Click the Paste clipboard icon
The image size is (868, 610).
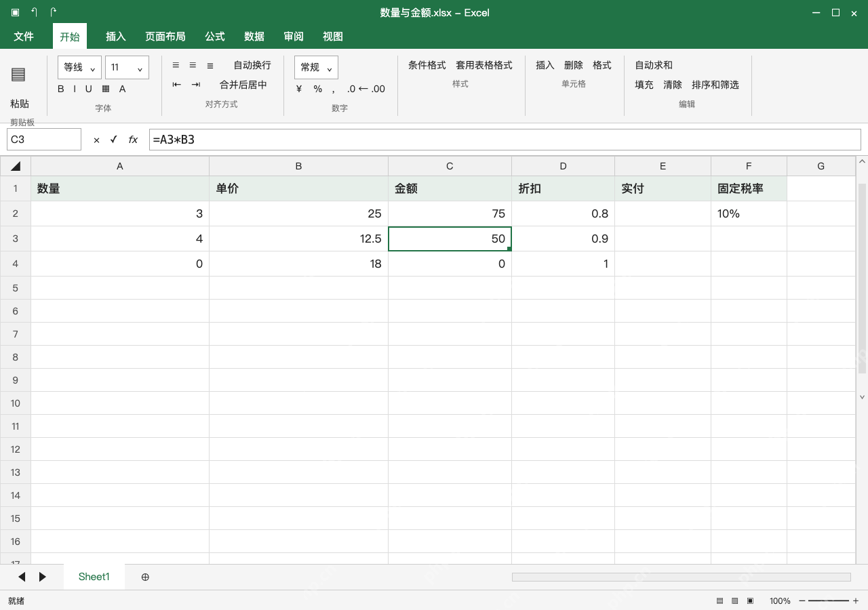tap(19, 75)
